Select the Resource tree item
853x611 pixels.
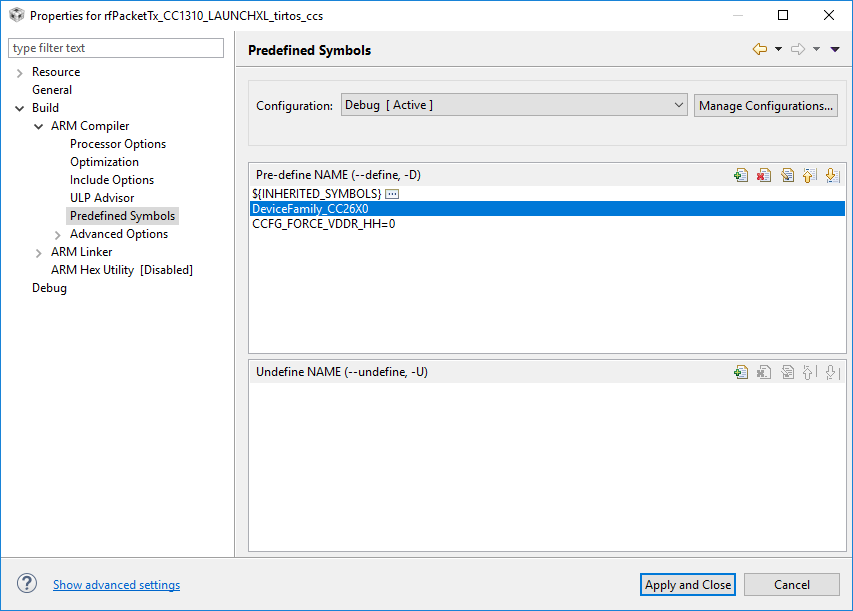[56, 72]
